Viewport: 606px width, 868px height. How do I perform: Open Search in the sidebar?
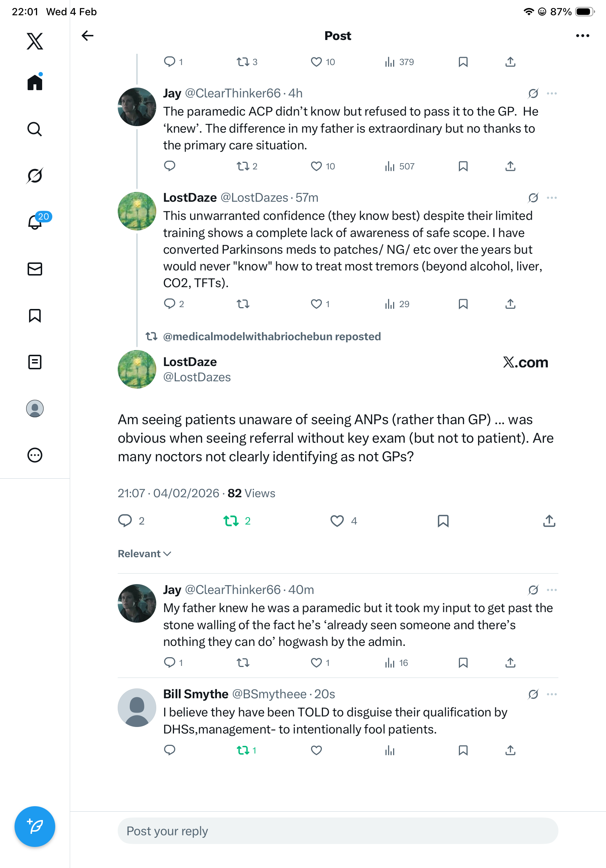point(35,129)
